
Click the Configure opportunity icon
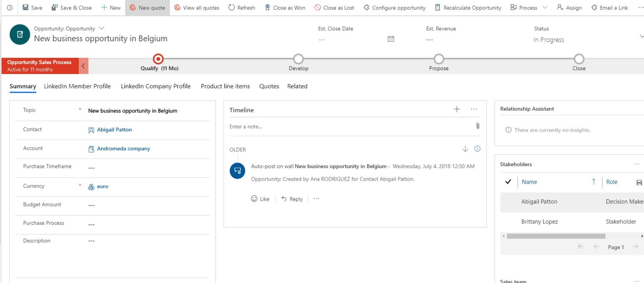click(394, 7)
